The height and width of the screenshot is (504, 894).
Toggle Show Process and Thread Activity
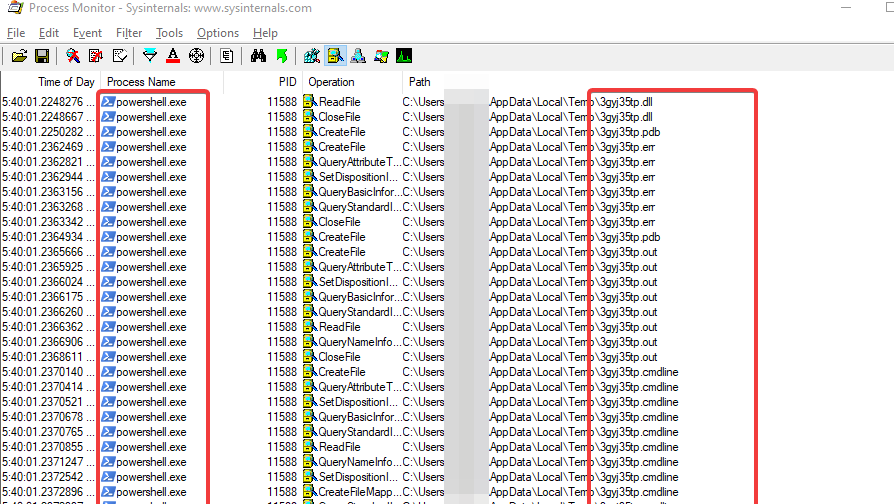click(x=381, y=56)
